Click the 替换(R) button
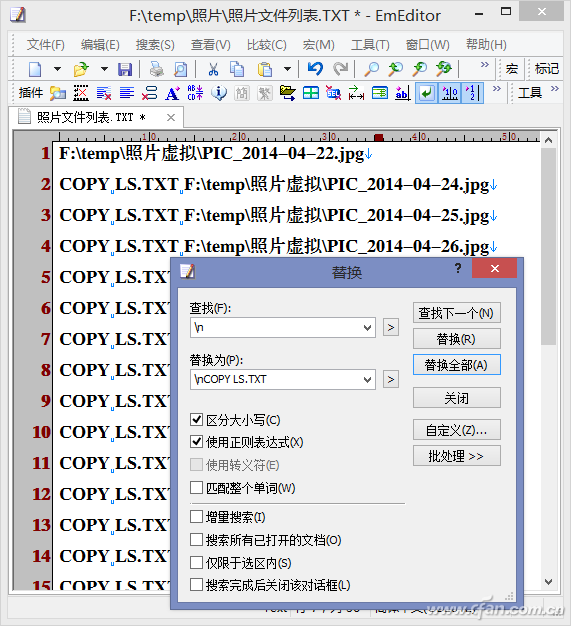Image resolution: width=571 pixels, height=626 pixels. tap(456, 339)
